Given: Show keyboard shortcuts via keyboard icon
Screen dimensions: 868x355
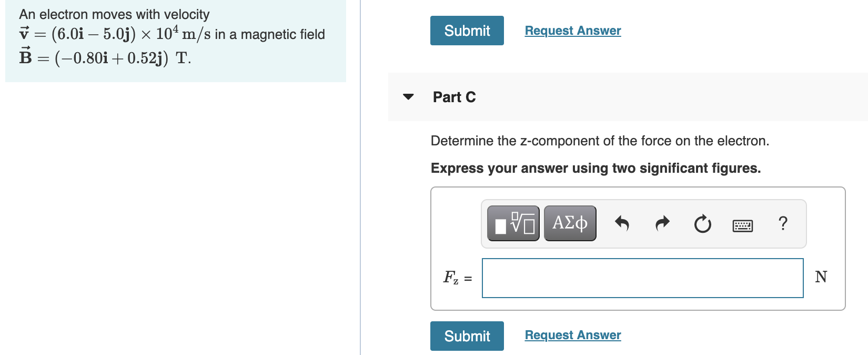Looking at the screenshot, I should coord(742,226).
